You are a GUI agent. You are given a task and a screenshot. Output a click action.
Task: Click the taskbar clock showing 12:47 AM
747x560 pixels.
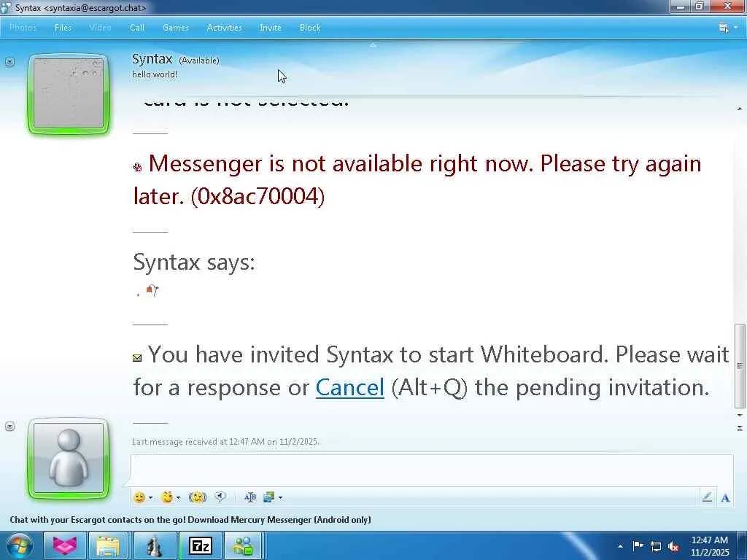710,545
